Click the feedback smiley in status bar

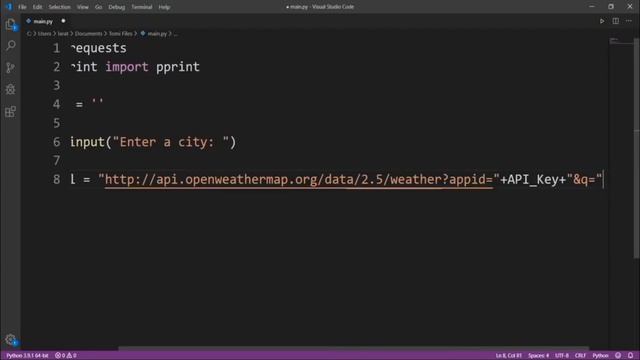618,356
